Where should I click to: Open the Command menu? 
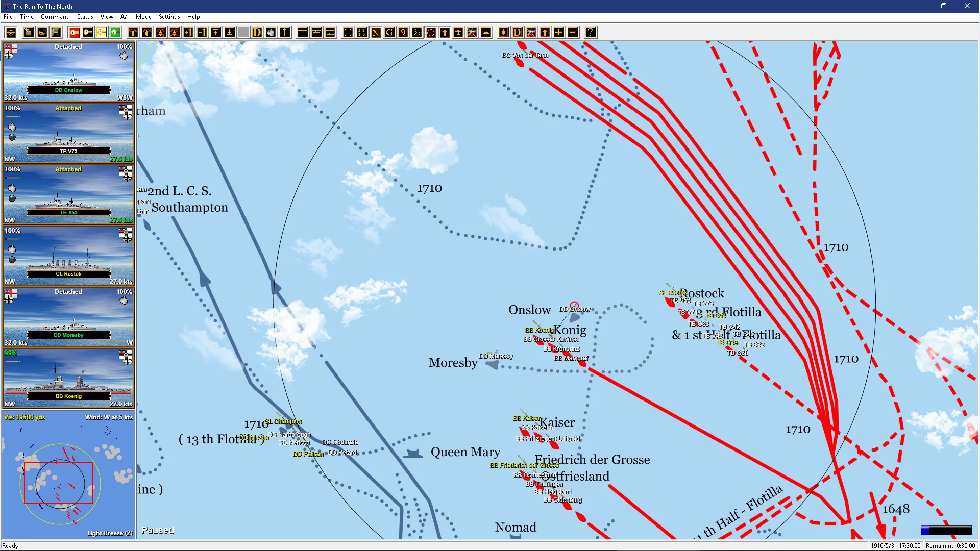(55, 17)
